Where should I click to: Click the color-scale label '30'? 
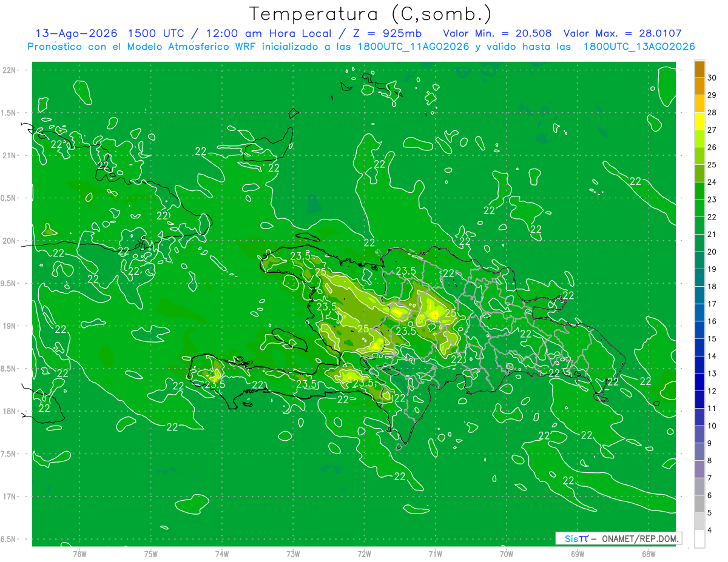coord(712,78)
